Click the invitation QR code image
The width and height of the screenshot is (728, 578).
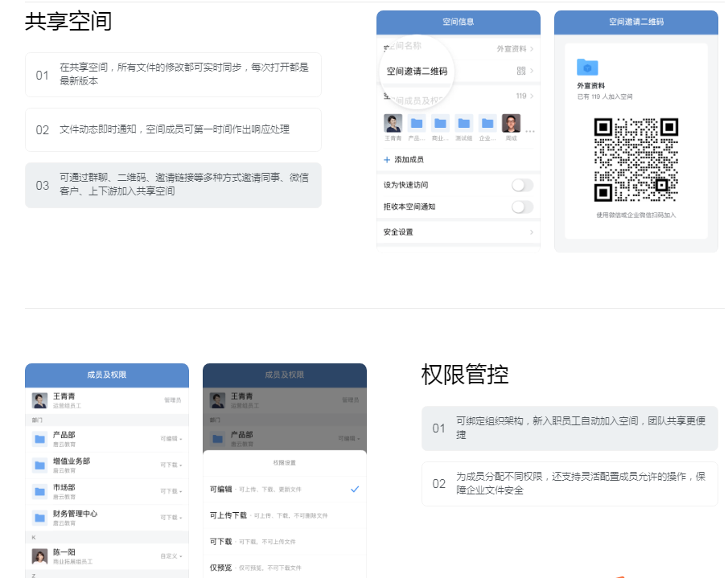[636, 160]
